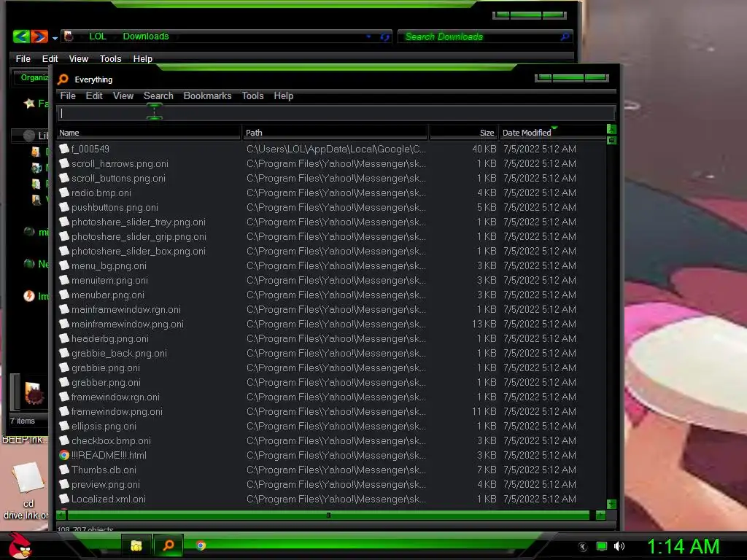The image size is (747, 560).
Task: Open the Help menu in Everything
Action: 284,96
